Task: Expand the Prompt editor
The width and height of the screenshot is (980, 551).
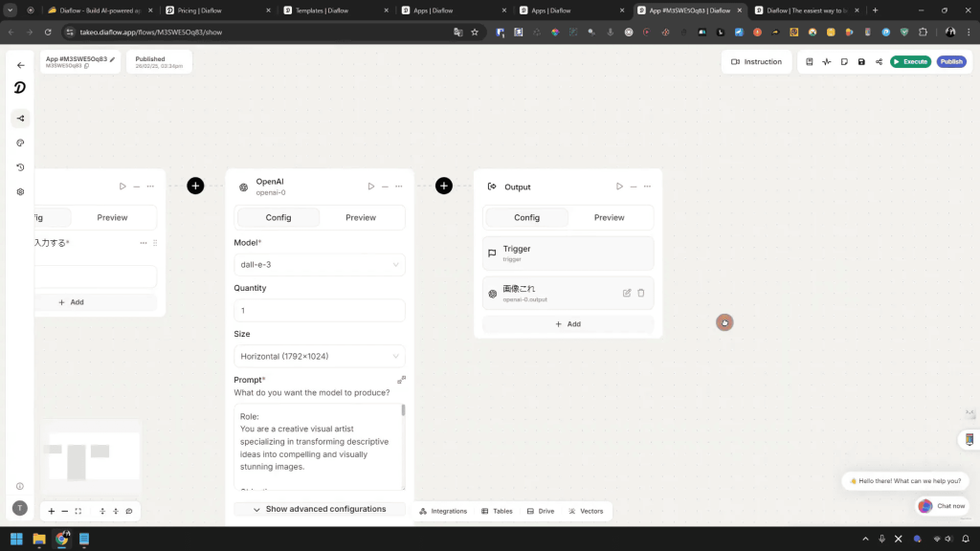Action: pos(401,380)
